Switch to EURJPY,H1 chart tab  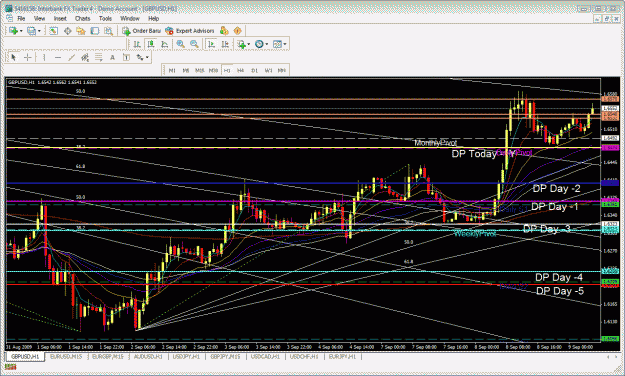click(342, 357)
